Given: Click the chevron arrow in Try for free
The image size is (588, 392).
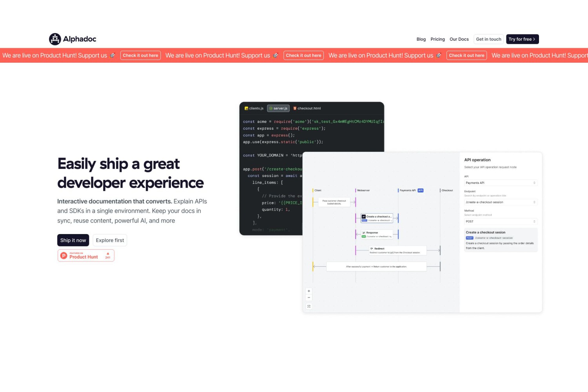Looking at the screenshot, I should [534, 39].
